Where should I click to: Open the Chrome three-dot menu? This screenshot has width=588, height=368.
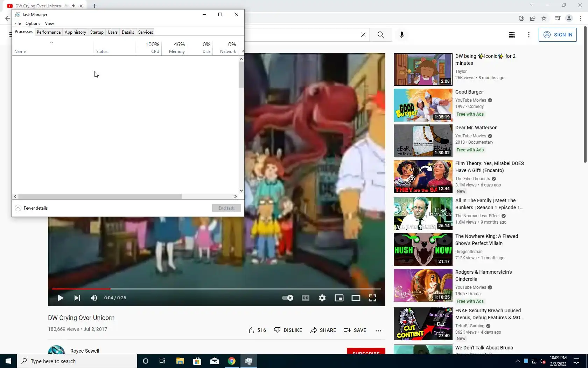point(580,18)
